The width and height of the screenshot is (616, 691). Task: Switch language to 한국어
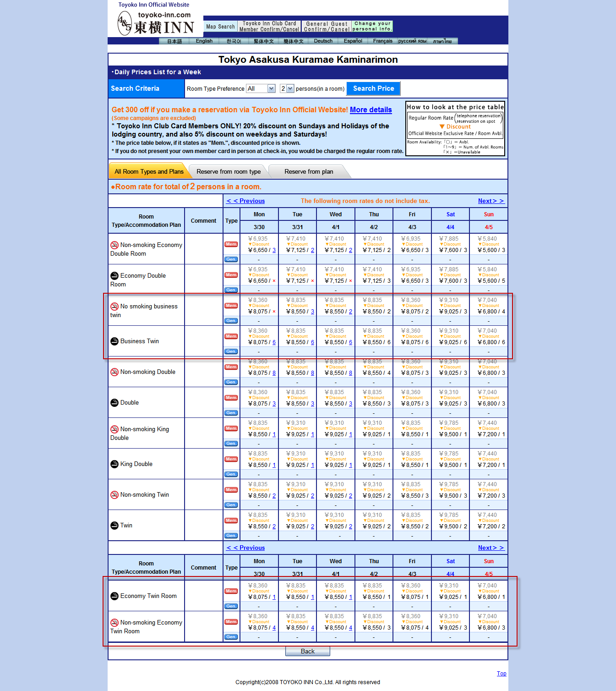tap(234, 41)
